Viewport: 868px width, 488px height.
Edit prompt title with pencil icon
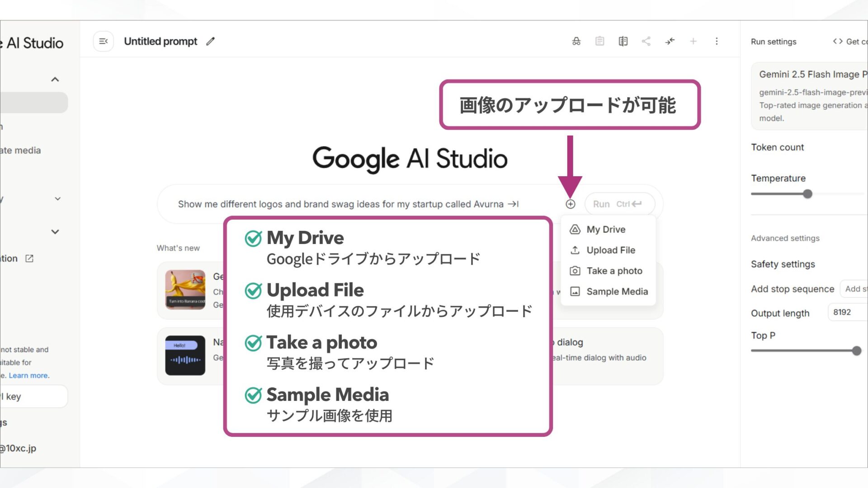(x=210, y=42)
